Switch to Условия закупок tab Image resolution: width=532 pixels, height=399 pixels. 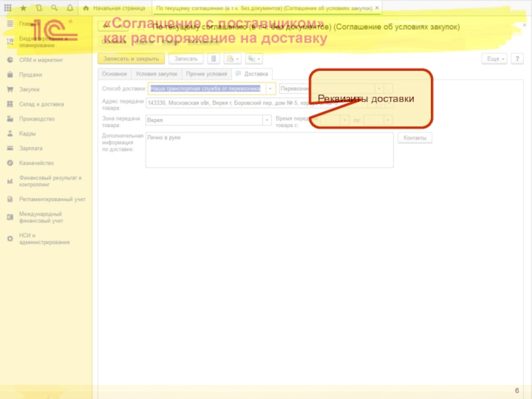pyautogui.click(x=156, y=74)
